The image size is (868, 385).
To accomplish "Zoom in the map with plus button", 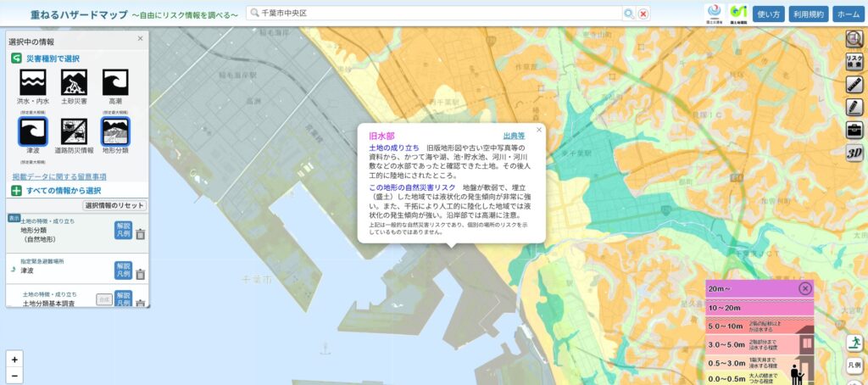I will pyautogui.click(x=14, y=360).
